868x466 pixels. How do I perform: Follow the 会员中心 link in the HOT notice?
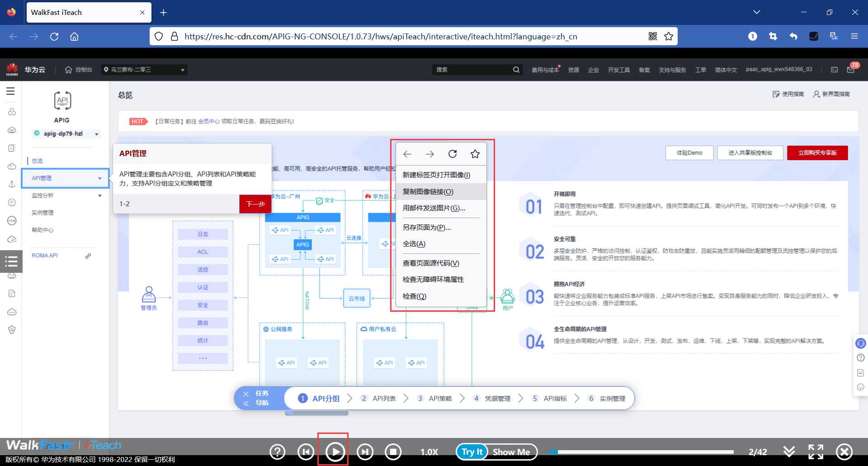209,121
